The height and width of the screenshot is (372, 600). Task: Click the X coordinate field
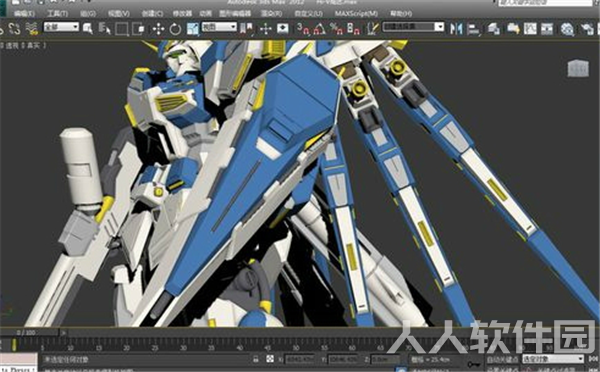[300, 359]
